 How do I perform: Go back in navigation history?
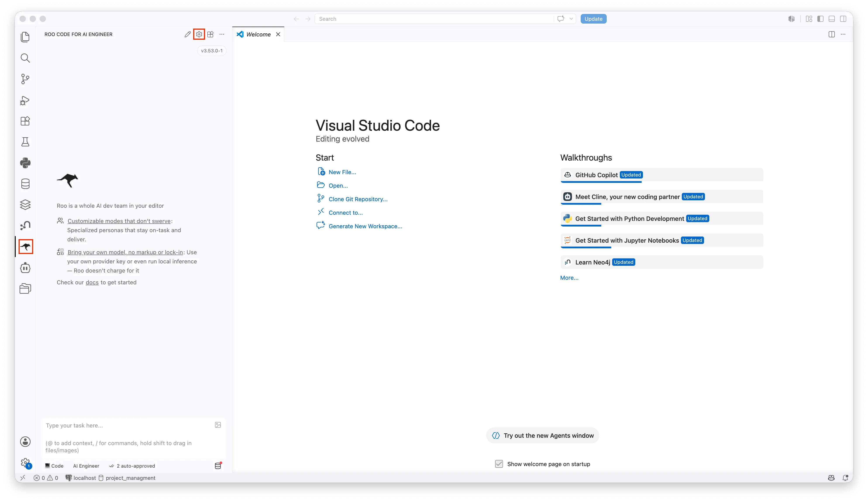click(x=296, y=19)
